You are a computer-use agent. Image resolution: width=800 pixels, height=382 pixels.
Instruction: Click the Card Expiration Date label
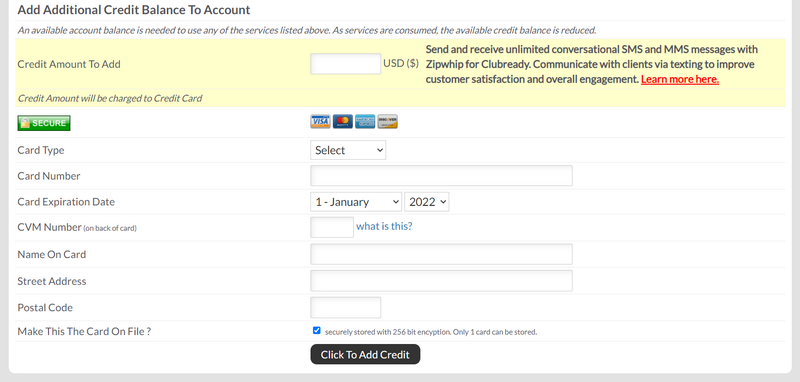coord(66,201)
